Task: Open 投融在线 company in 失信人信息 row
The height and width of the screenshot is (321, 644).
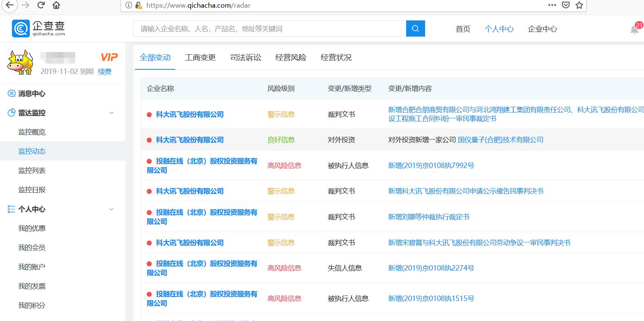Action: [202, 268]
